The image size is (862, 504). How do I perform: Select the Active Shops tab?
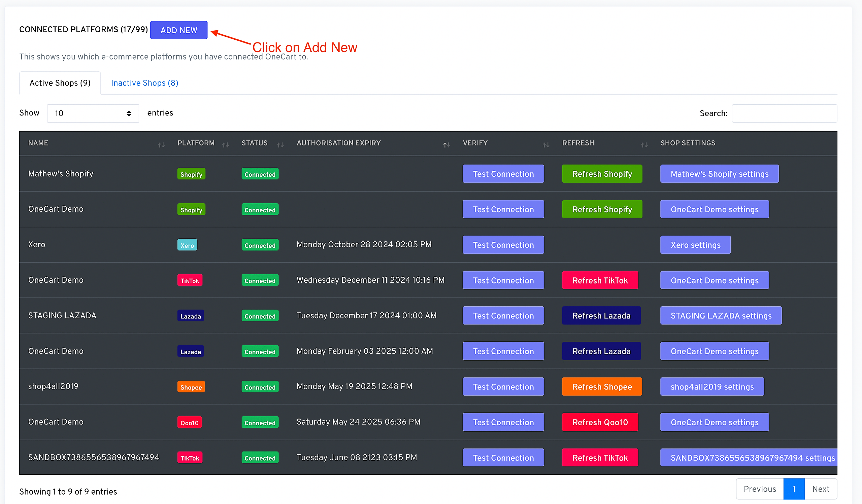click(x=60, y=83)
